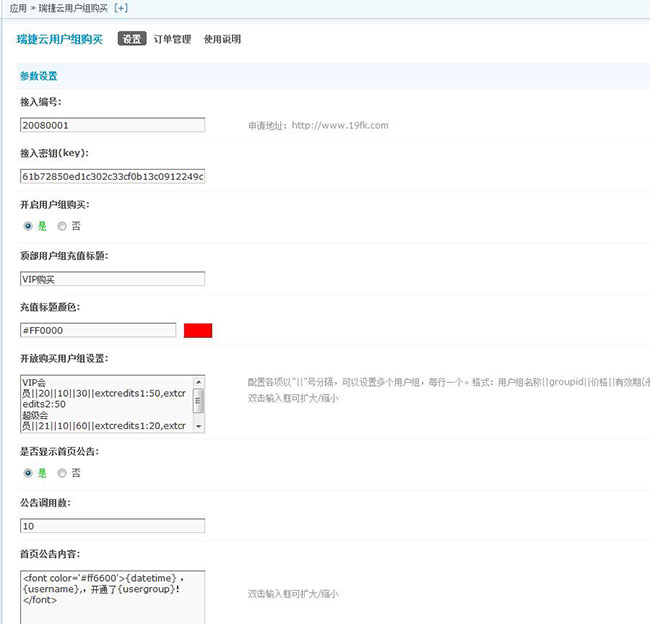Select 否 for 开启用户组购买
The width and height of the screenshot is (650, 624).
(x=62, y=226)
